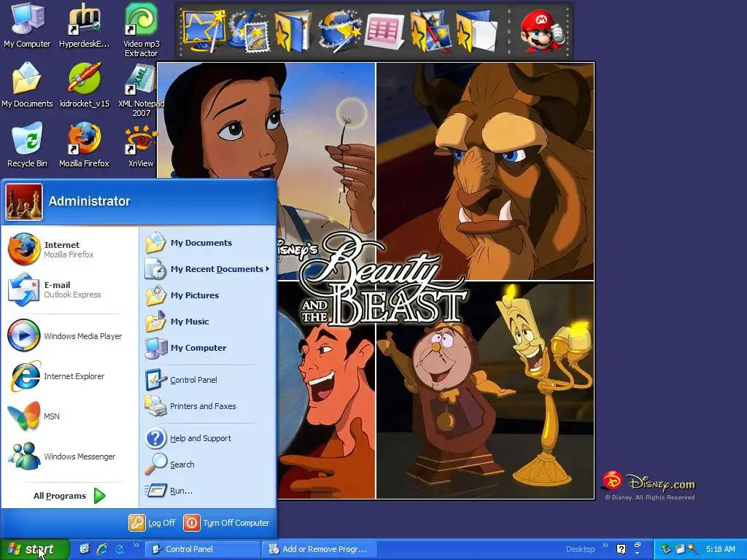Select the Recycle Bin desktop icon

pos(27,145)
